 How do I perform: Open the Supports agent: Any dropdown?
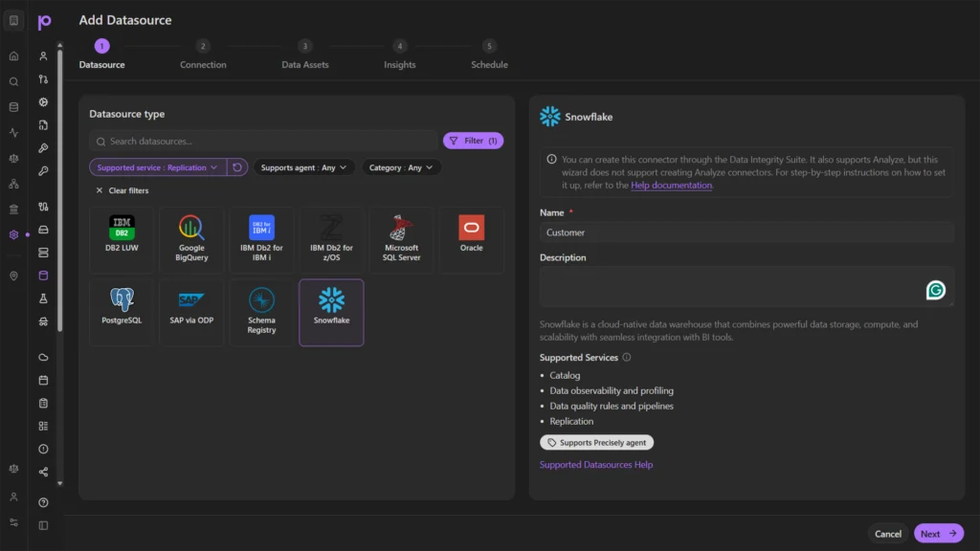pos(303,167)
